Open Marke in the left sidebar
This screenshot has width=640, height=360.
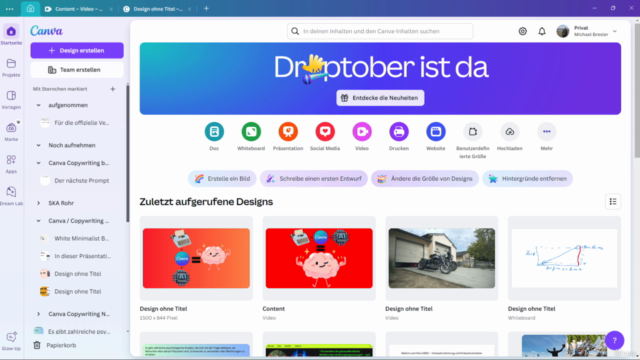11,131
